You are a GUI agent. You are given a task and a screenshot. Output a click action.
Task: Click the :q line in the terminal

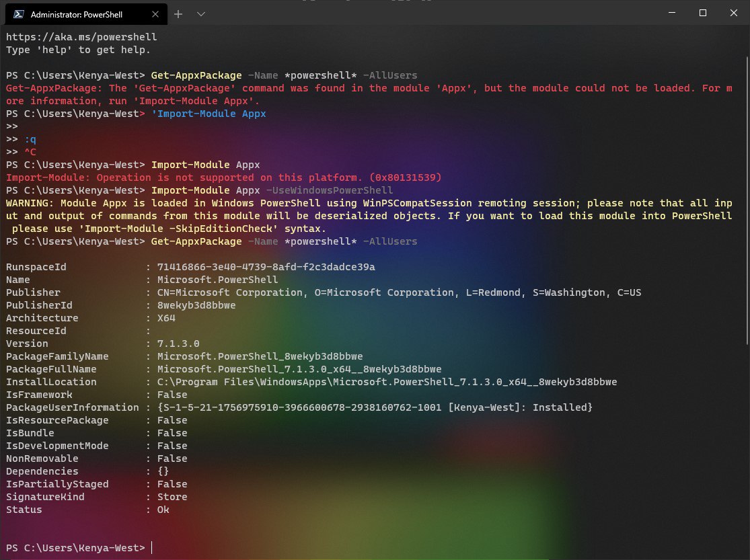[x=30, y=139]
